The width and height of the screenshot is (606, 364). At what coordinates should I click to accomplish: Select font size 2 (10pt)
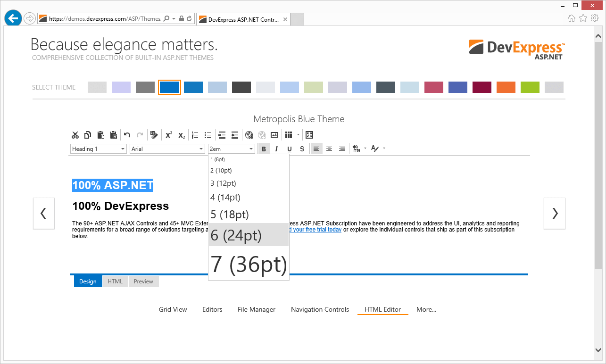point(249,171)
